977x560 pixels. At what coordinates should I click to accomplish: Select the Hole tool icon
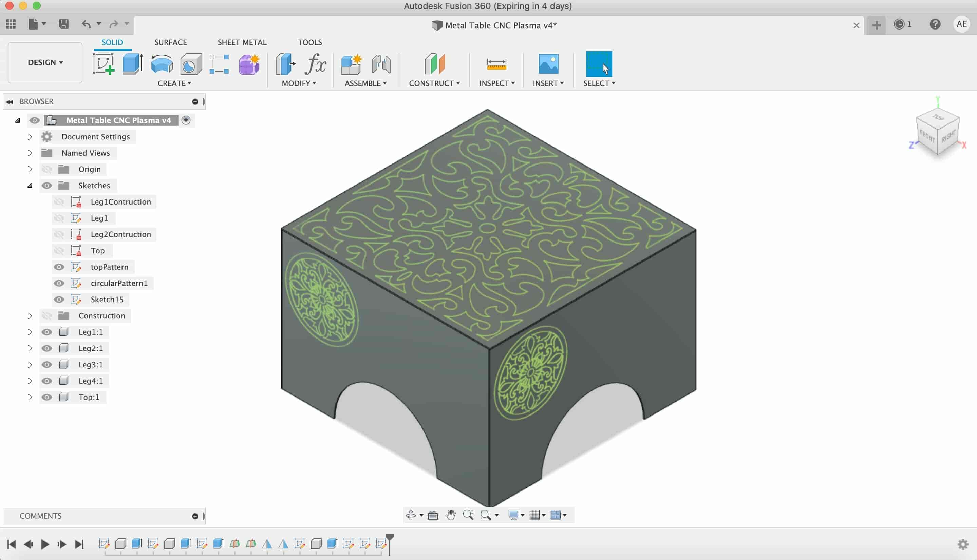191,64
